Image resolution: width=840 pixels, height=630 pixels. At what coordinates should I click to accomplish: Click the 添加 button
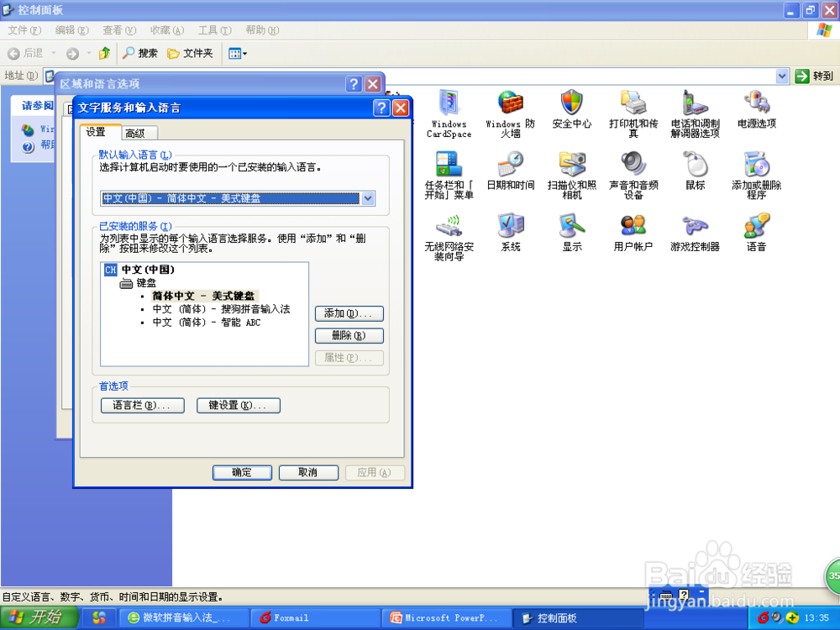(x=349, y=313)
